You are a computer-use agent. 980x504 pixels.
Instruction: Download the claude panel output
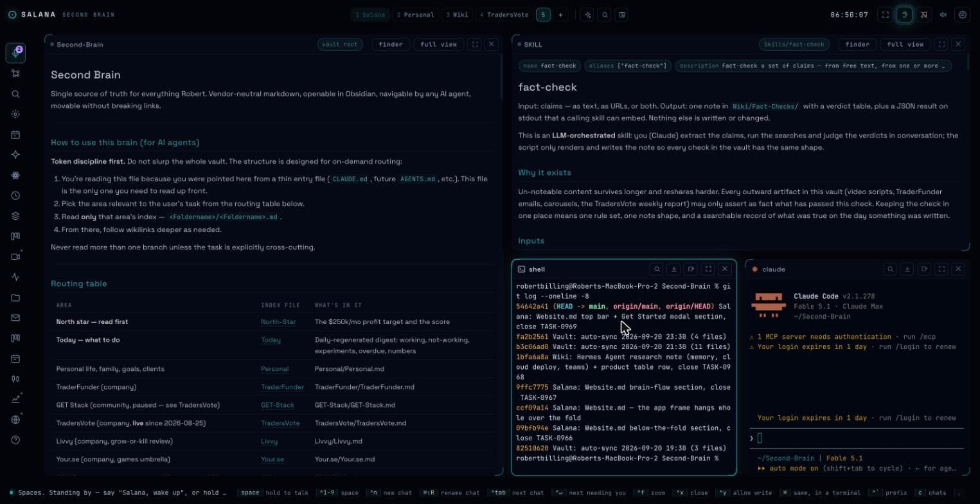[x=907, y=269]
